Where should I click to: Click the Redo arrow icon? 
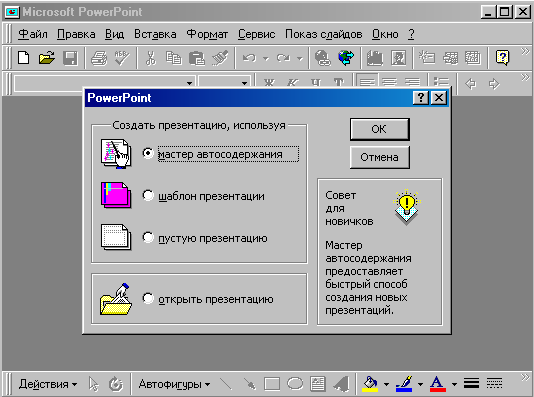pyautogui.click(x=283, y=58)
